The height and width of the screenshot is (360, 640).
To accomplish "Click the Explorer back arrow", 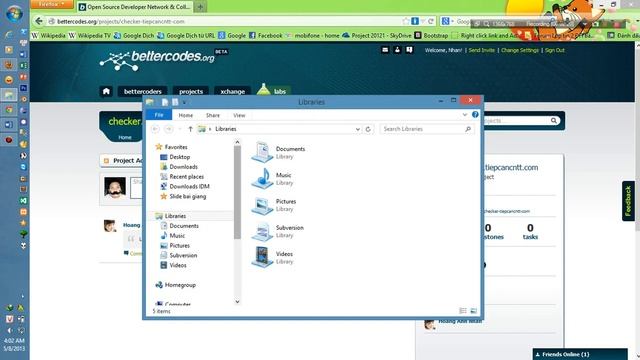I will pos(155,129).
